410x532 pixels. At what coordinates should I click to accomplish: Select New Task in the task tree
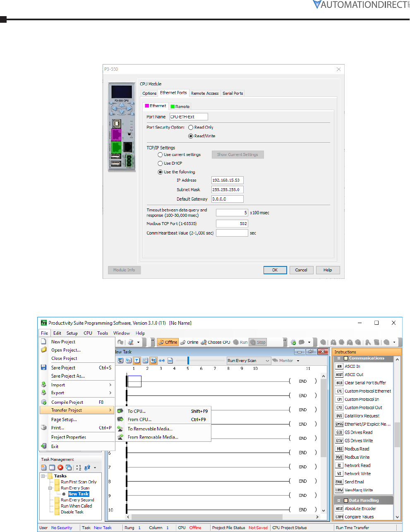tap(79, 494)
